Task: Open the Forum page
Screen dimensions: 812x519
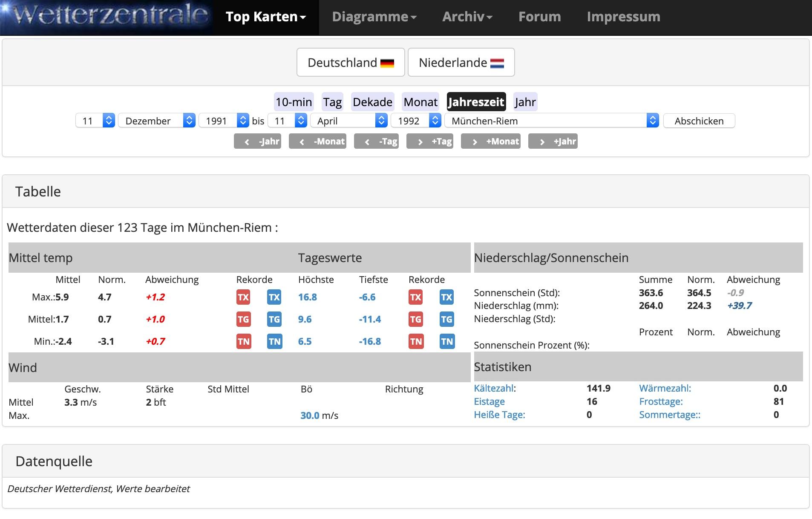Action: pyautogui.click(x=540, y=17)
